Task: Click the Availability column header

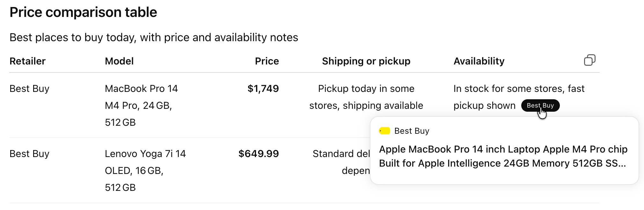Action: pos(479,61)
